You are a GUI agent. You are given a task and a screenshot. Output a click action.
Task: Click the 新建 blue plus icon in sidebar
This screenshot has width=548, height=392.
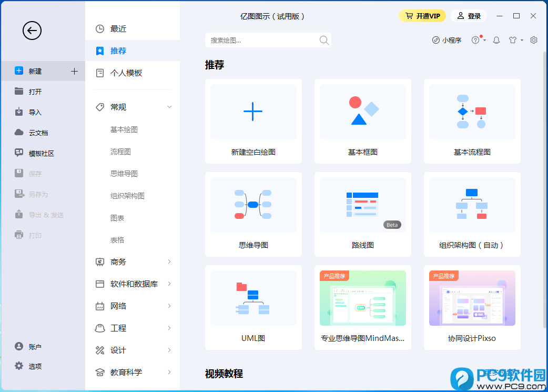point(19,71)
